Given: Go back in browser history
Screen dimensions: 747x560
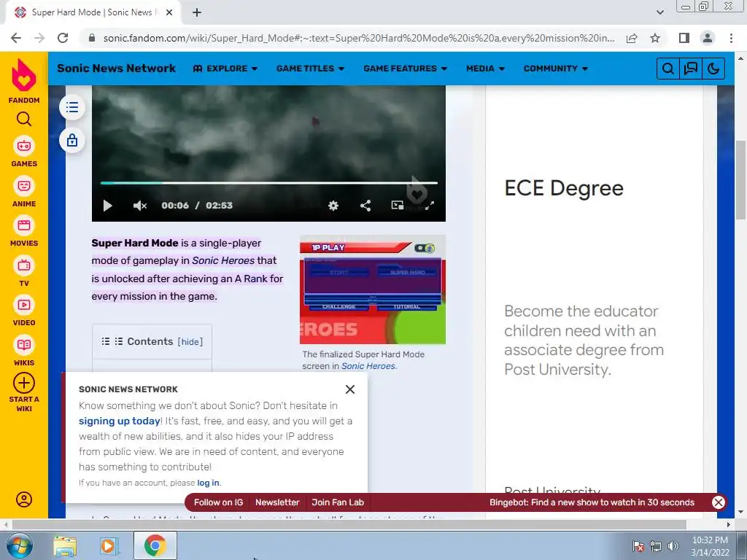Looking at the screenshot, I should (x=16, y=38).
